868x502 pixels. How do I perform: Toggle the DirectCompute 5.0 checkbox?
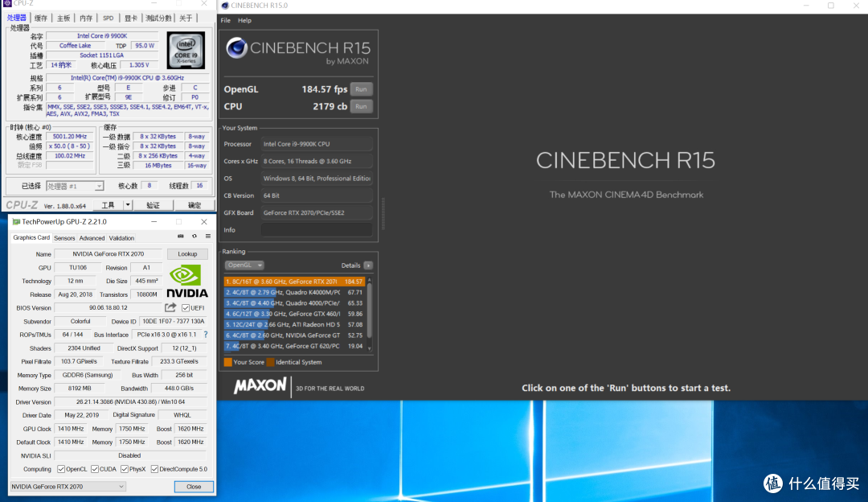154,469
